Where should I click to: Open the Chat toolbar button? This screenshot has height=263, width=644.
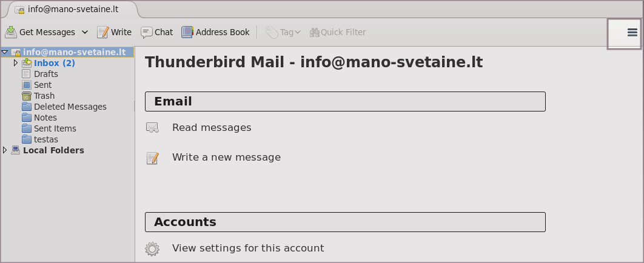[x=156, y=32]
